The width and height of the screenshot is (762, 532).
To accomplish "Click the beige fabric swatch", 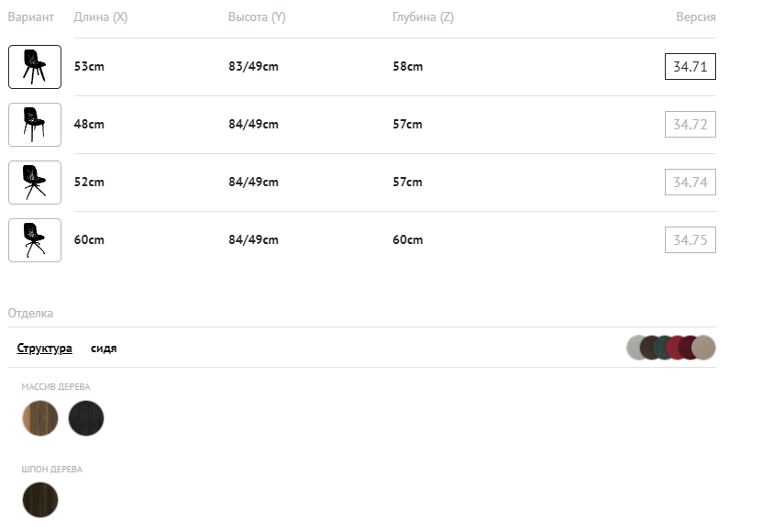I will click(704, 348).
